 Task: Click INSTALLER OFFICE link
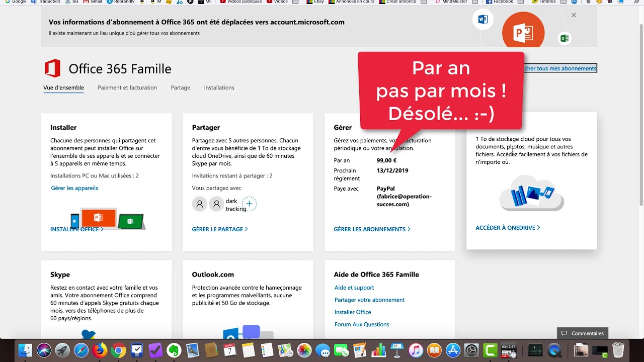pos(77,229)
